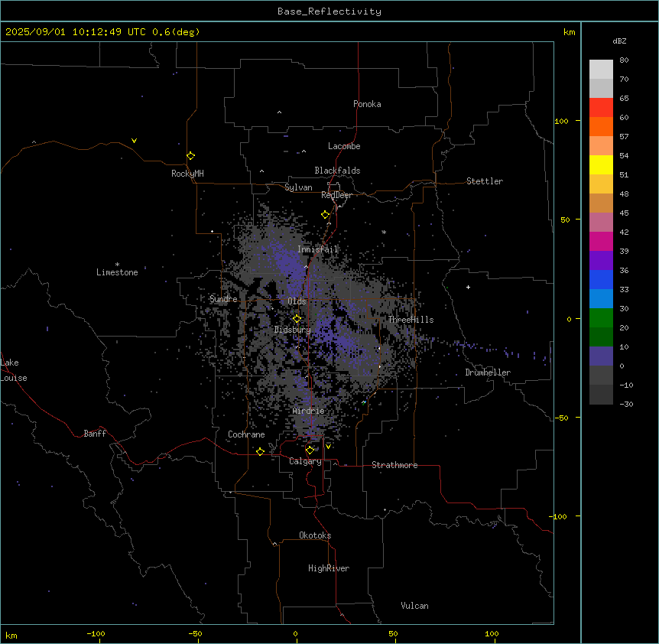This screenshot has width=659, height=644.
Task: Click the Ponoka city label
Action: point(367,104)
